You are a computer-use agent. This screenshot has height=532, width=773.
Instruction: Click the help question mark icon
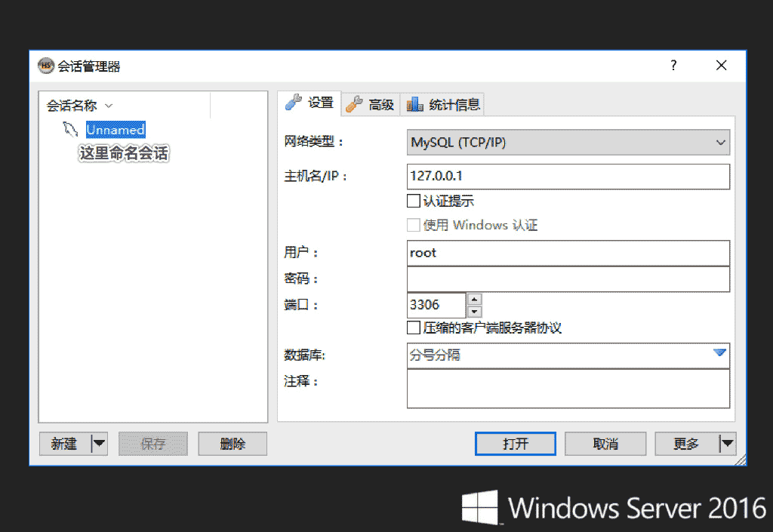[673, 65]
